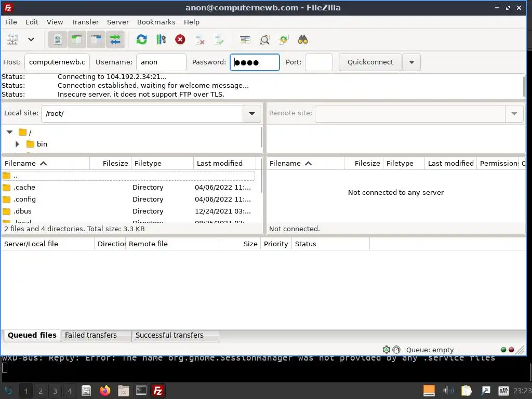Open the Bookmarks menu
This screenshot has height=399, width=532.
pyautogui.click(x=156, y=22)
